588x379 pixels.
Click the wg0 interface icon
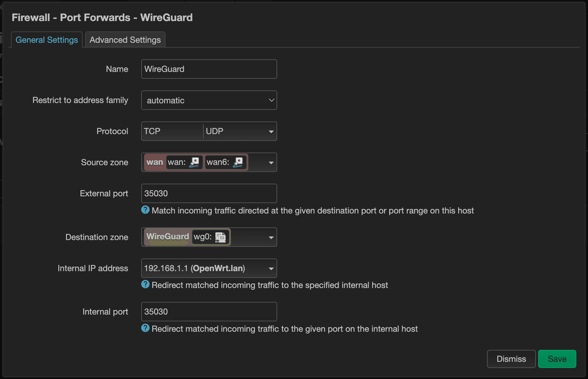(220, 237)
